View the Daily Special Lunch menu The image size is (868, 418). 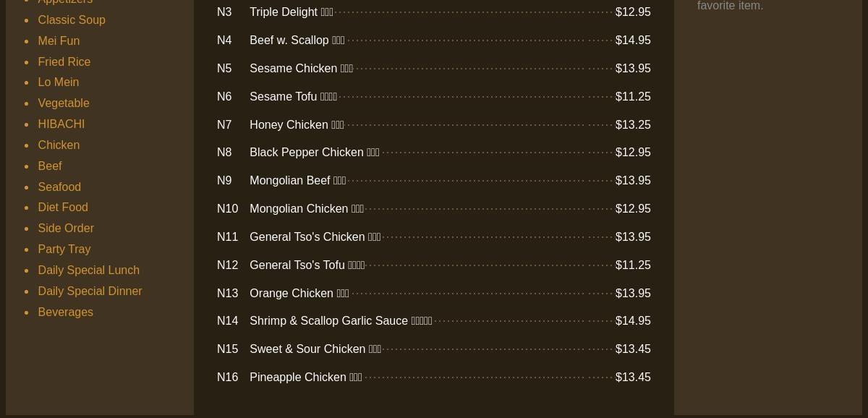pos(88,270)
